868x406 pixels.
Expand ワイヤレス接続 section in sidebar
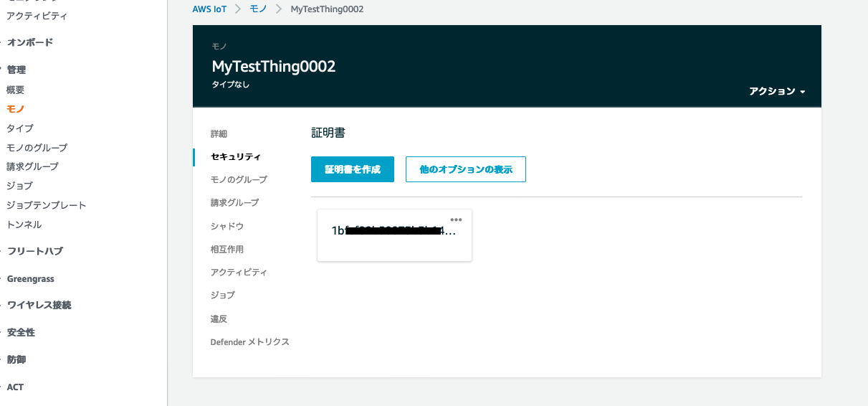click(x=39, y=305)
